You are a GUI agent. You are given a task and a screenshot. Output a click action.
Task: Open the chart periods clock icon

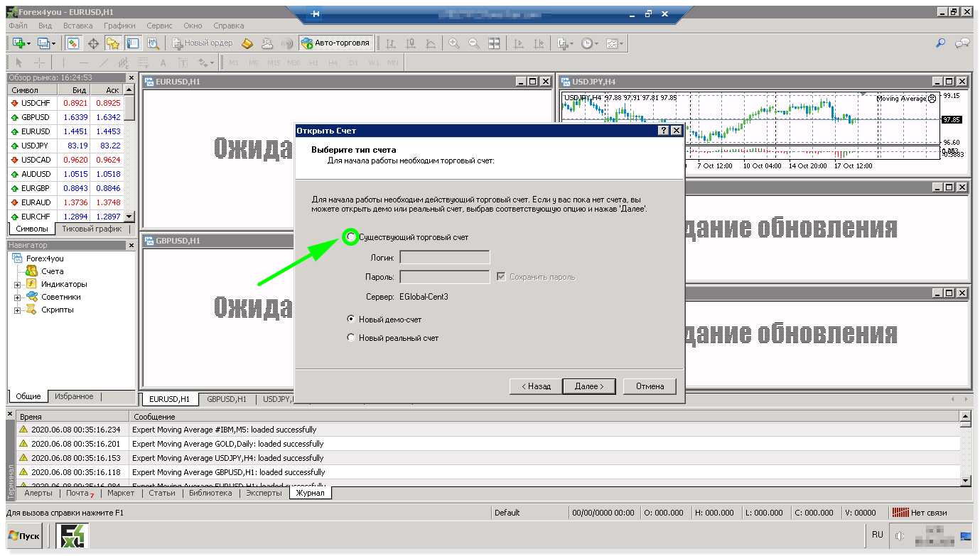tap(587, 43)
